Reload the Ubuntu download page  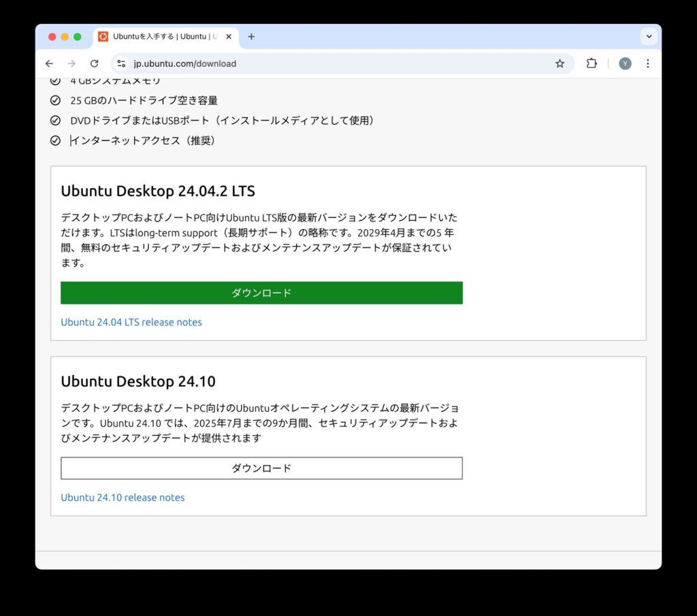point(95,63)
